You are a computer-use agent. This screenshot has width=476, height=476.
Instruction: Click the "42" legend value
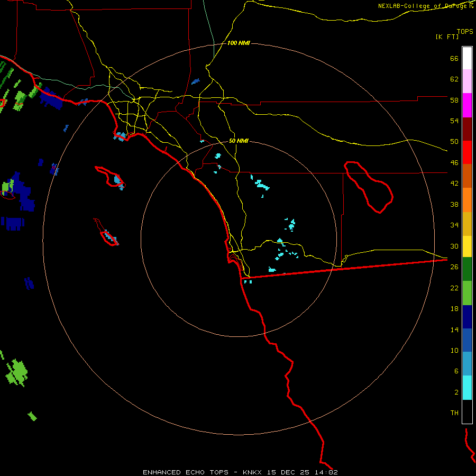[x=454, y=184]
